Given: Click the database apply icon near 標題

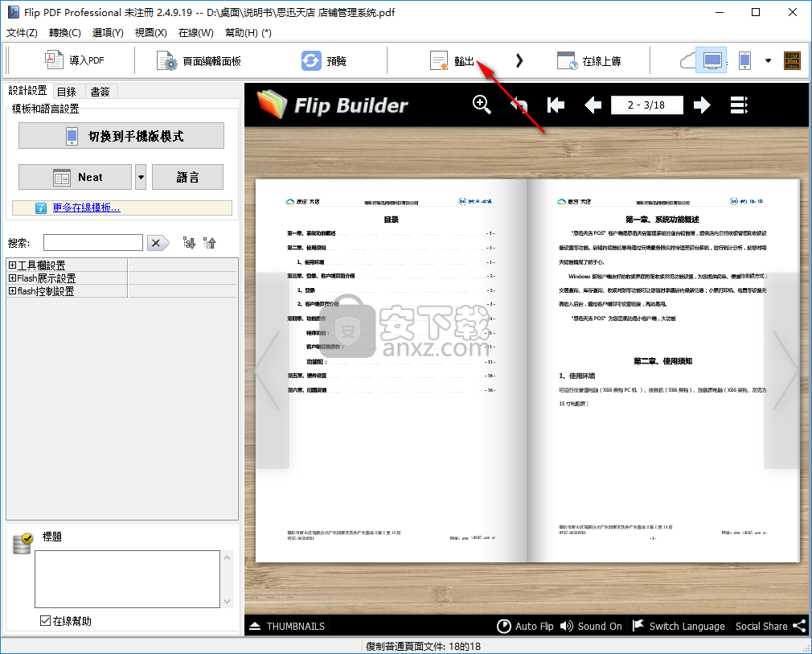Looking at the screenshot, I should (23, 544).
